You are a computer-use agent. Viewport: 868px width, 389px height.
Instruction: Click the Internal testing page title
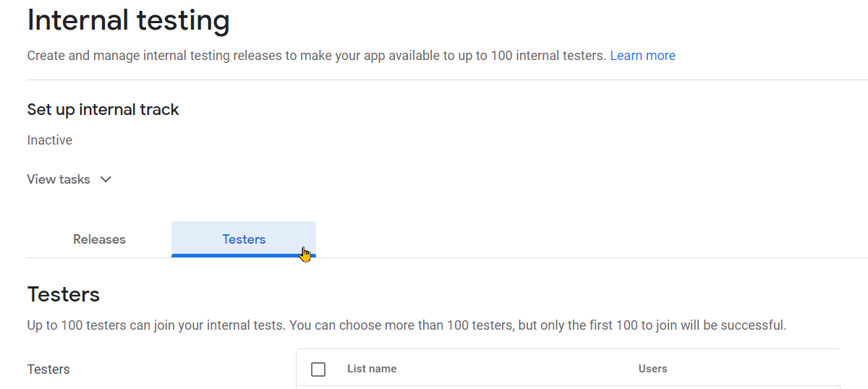tap(128, 19)
